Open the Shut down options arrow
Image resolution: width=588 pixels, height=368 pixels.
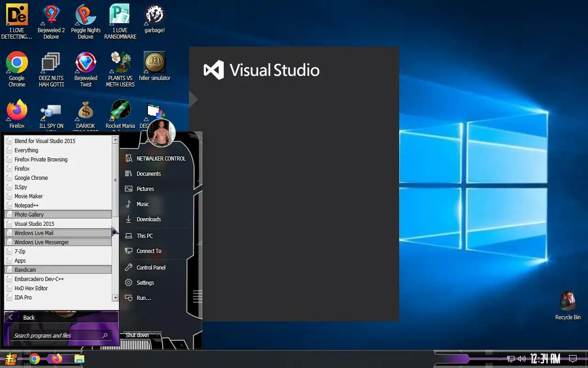coord(157,335)
